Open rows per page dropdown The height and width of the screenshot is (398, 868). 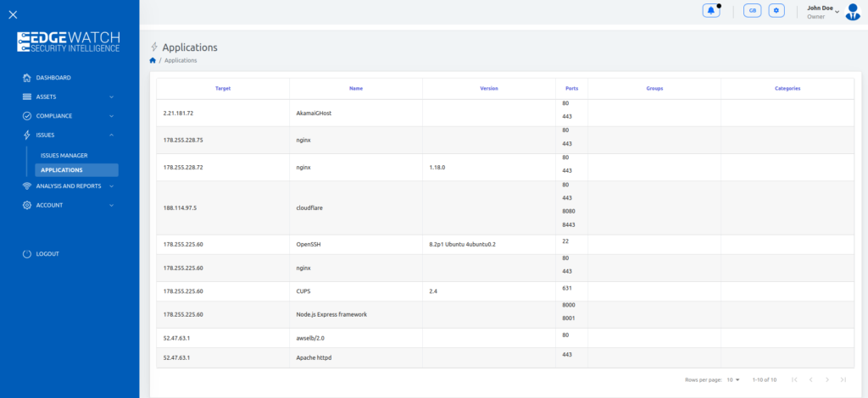click(733, 379)
